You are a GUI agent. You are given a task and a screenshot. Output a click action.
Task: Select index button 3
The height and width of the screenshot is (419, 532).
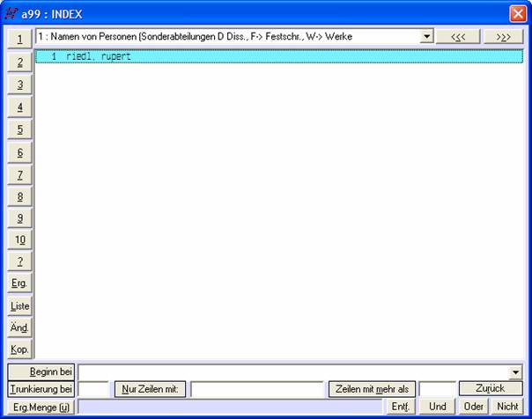click(x=19, y=85)
